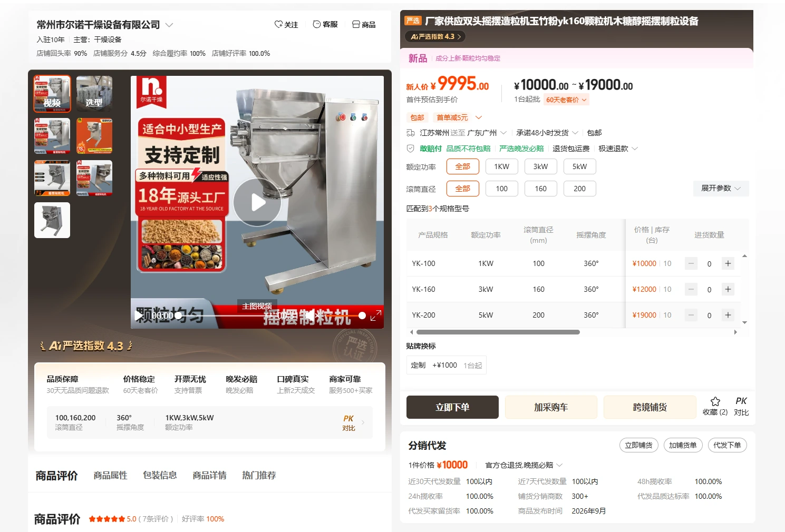Expand 官方仓退货,晚揽必赔 details
785x532 pixels.
[524, 465]
